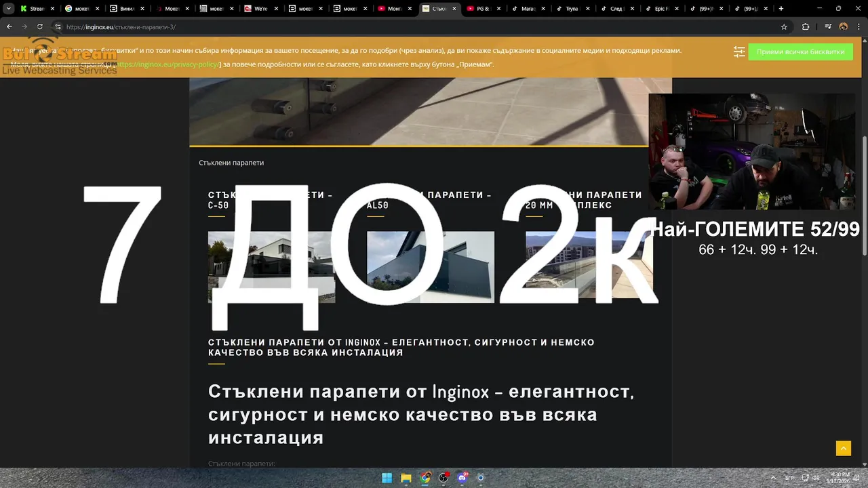Open the 20 mm triplex railing thumbnail
This screenshot has width=868, height=488.
coord(589,266)
